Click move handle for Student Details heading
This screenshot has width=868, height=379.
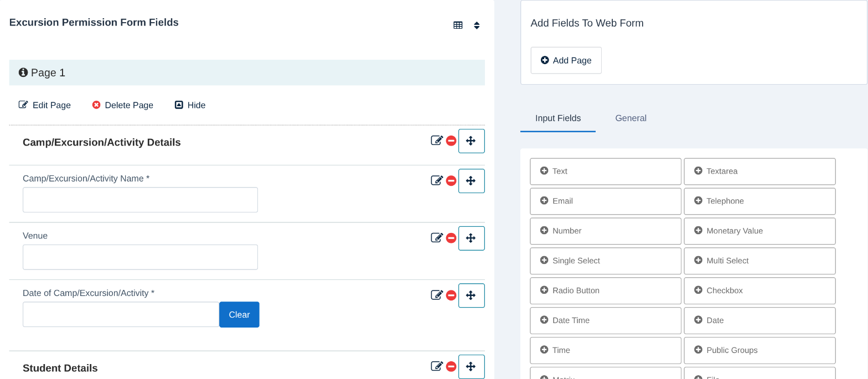pos(472,367)
